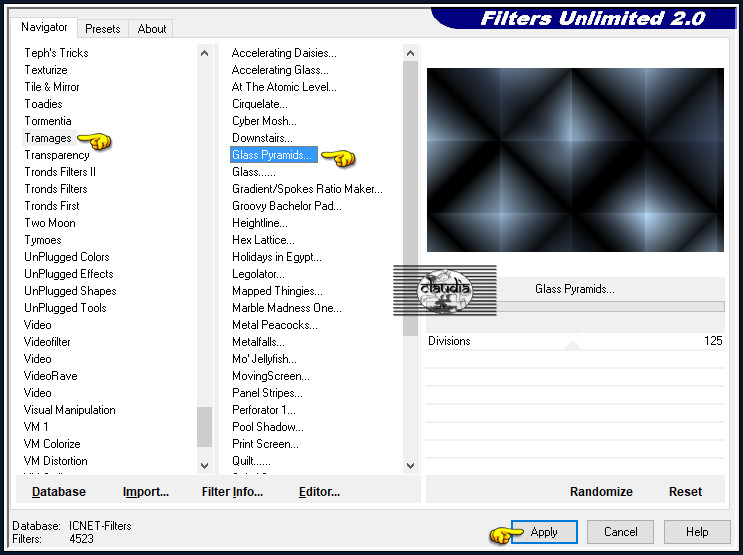This screenshot has width=743, height=555.
Task: Click the Database button
Action: click(x=59, y=492)
